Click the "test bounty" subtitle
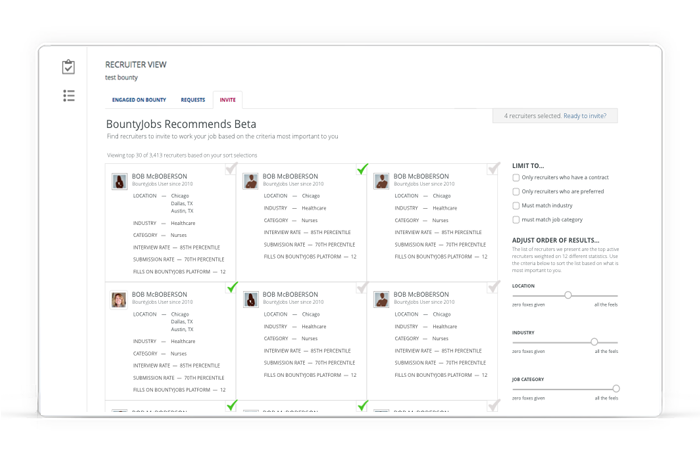700x467 pixels. [x=121, y=77]
